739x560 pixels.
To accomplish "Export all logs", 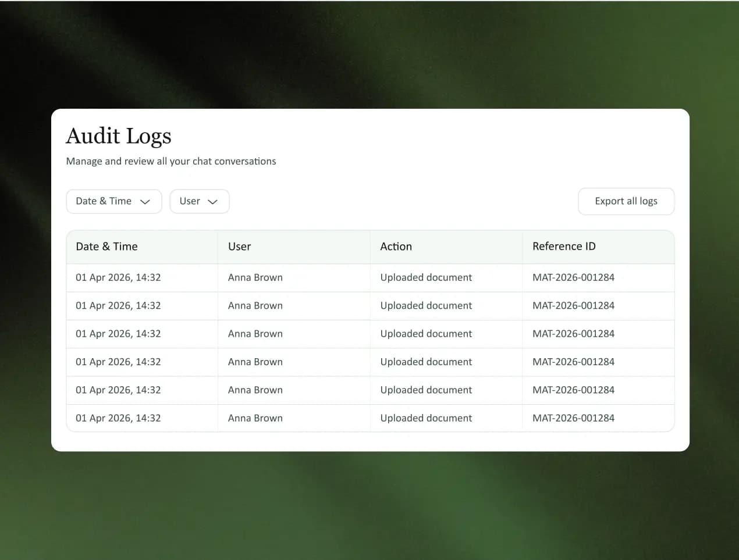I will pos(626,201).
